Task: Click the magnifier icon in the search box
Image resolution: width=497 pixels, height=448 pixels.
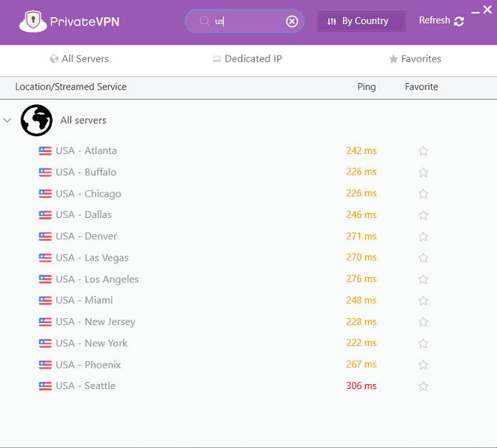Action: tap(204, 21)
